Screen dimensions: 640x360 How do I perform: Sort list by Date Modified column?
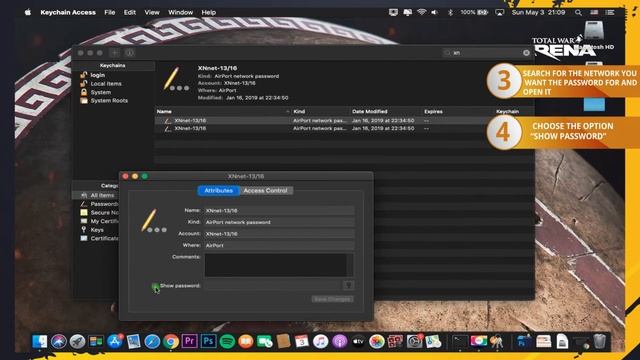pos(369,111)
